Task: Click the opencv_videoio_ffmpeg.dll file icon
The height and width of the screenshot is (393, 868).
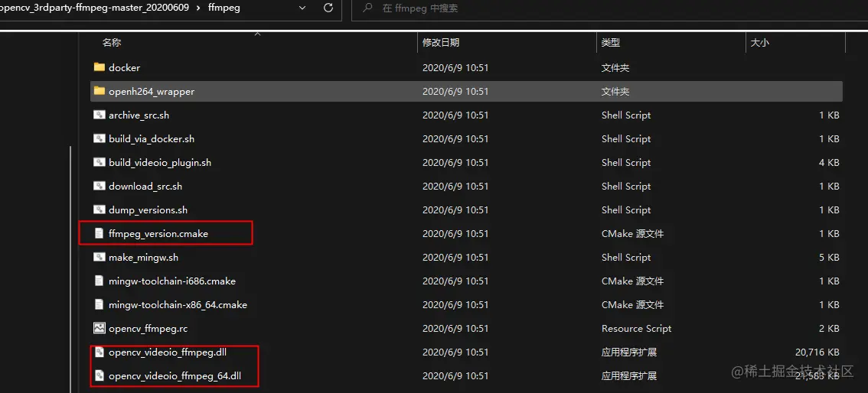Action: click(99, 352)
